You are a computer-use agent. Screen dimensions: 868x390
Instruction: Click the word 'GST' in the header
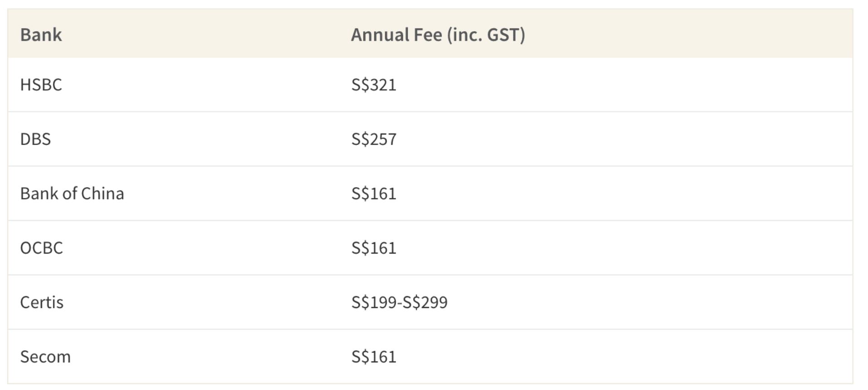pos(504,35)
